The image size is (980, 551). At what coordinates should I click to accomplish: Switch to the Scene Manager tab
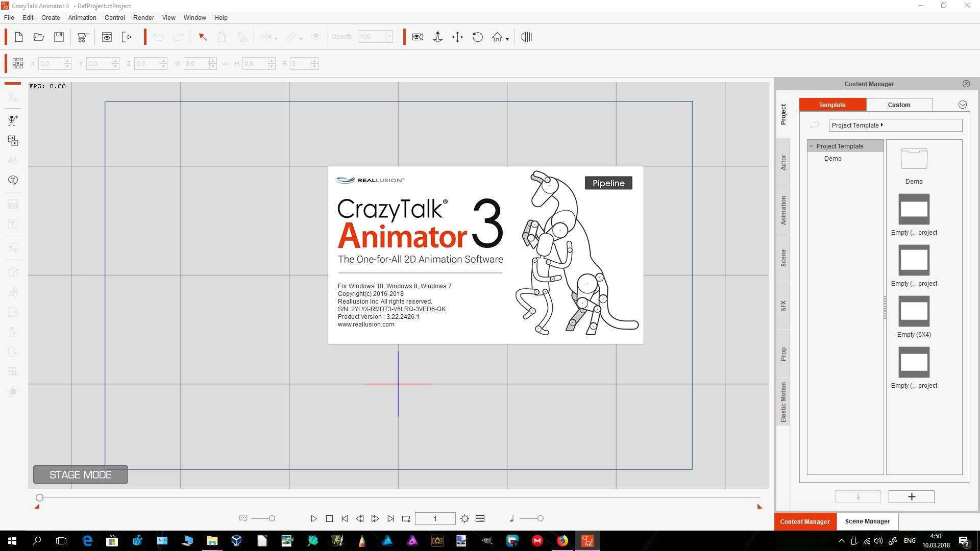(867, 521)
